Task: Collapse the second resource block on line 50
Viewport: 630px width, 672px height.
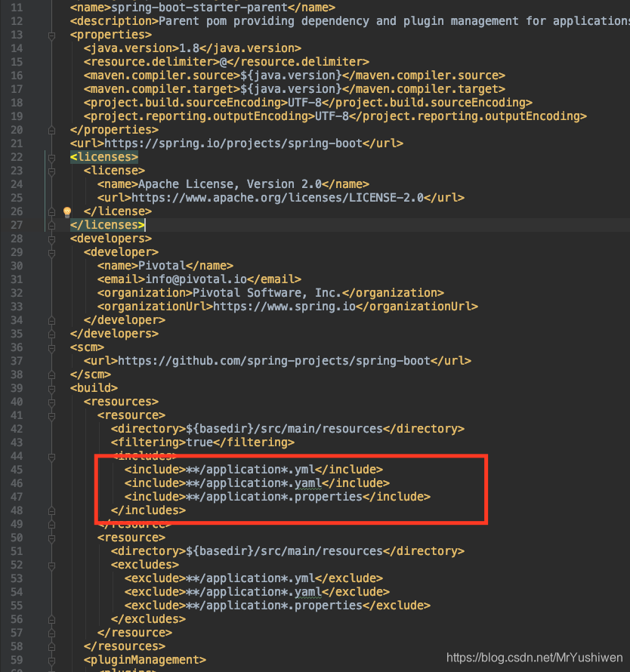Action: [x=51, y=537]
